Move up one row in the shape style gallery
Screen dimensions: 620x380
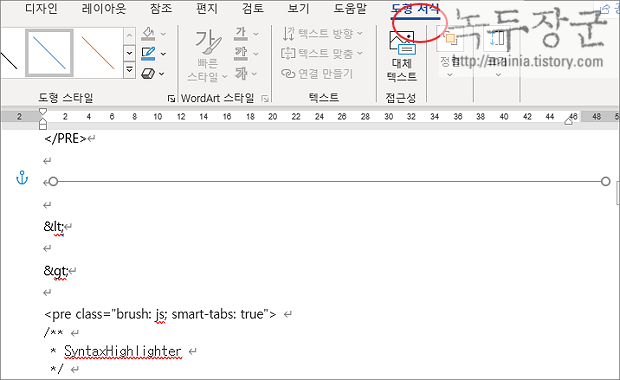[x=129, y=36]
